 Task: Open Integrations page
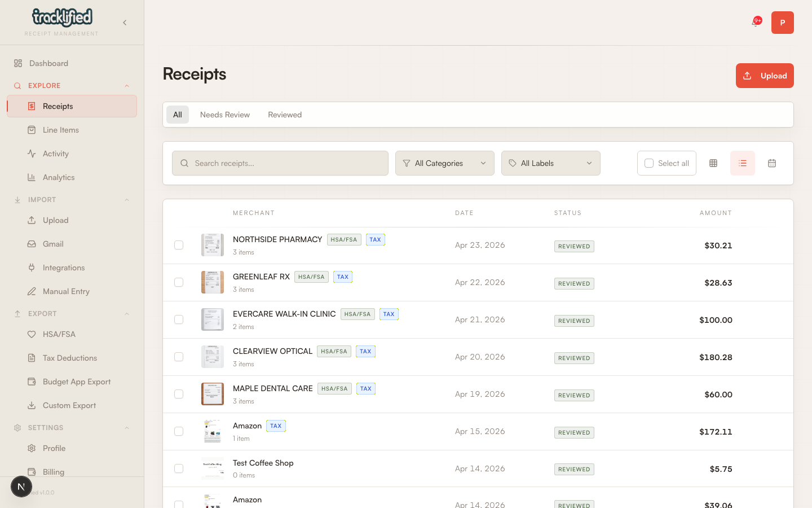72,268
